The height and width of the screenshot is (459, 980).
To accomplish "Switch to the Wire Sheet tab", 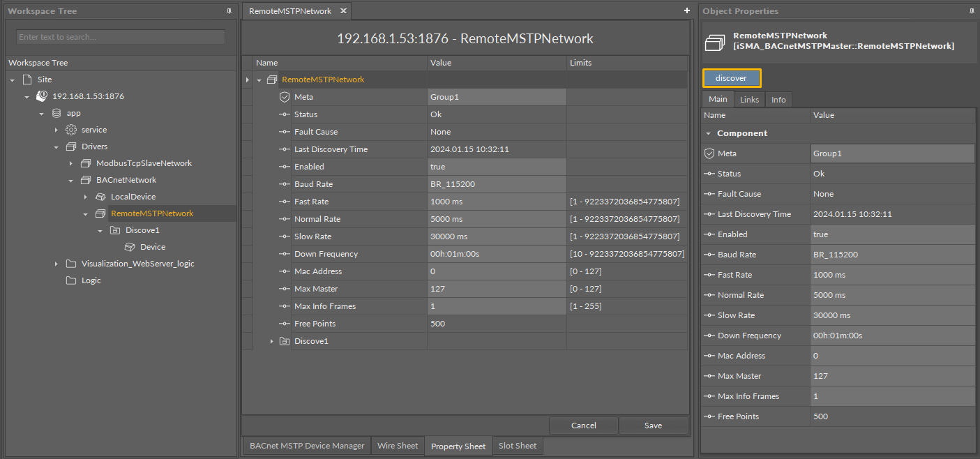I will [398, 446].
